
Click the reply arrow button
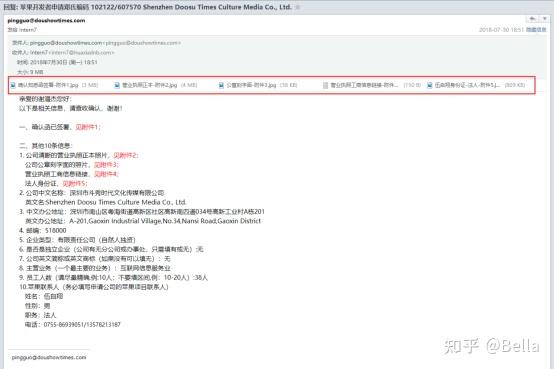click(x=532, y=19)
